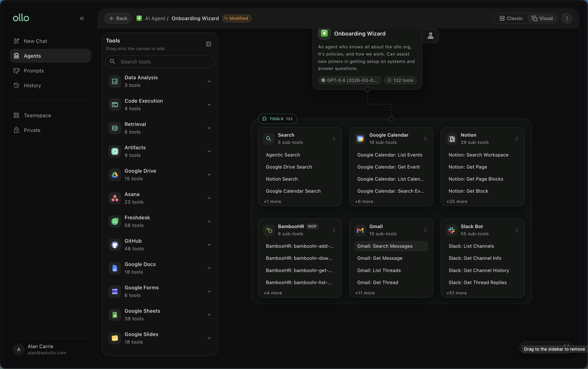The height and width of the screenshot is (369, 588).
Task: Click the Back button
Action: pyautogui.click(x=118, y=18)
